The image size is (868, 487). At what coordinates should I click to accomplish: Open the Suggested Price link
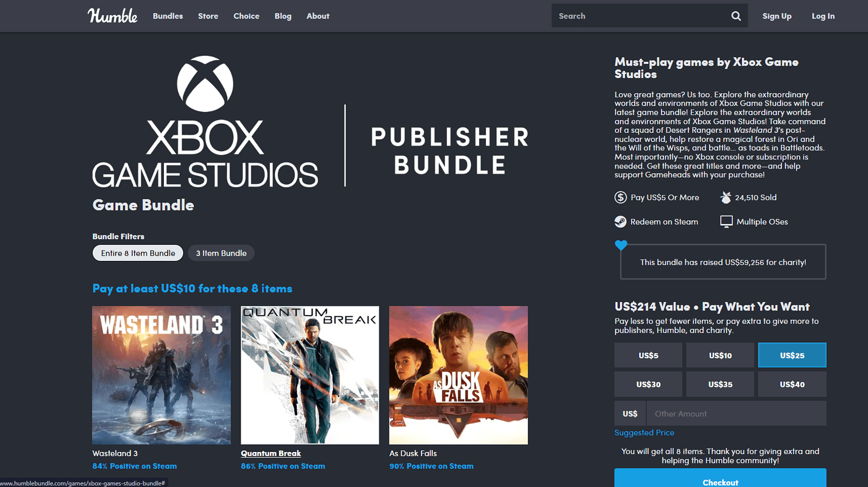coord(644,433)
